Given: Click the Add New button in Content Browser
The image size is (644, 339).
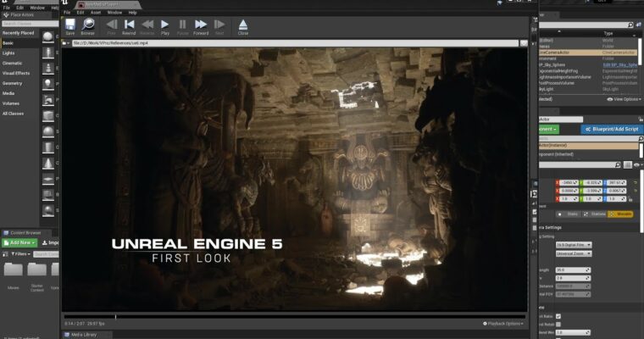Looking at the screenshot, I should [x=19, y=243].
